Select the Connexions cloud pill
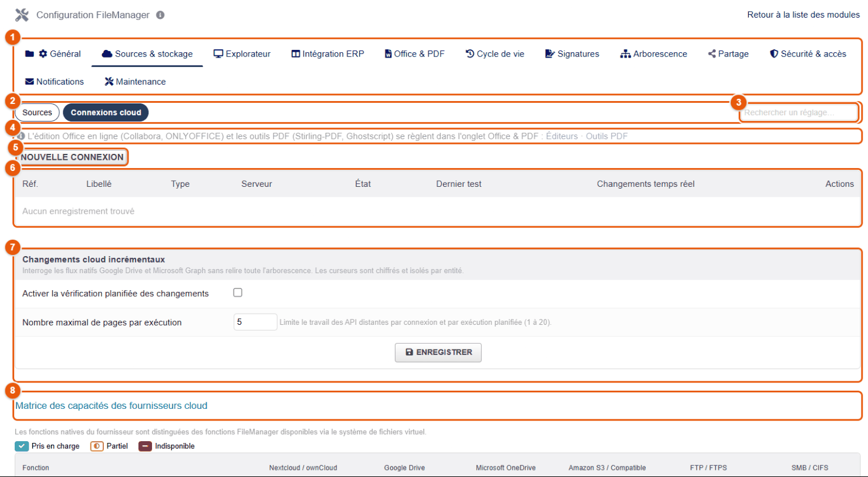 coord(106,112)
